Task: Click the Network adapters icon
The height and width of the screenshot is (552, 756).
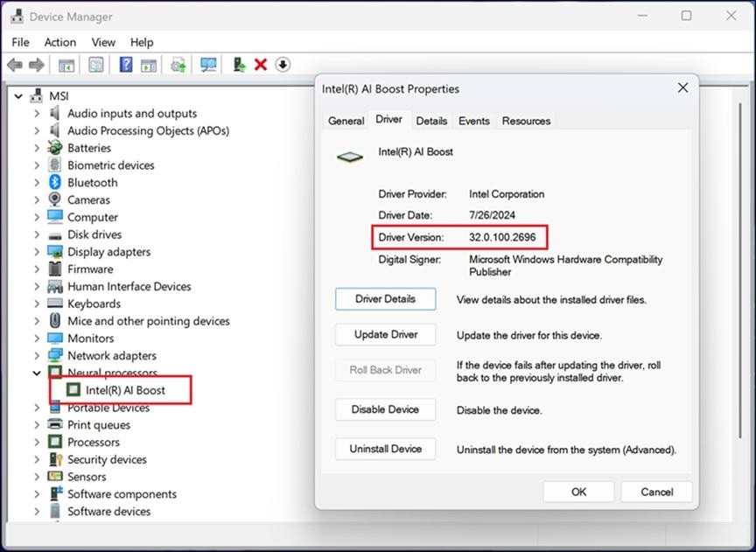Action: [55, 356]
